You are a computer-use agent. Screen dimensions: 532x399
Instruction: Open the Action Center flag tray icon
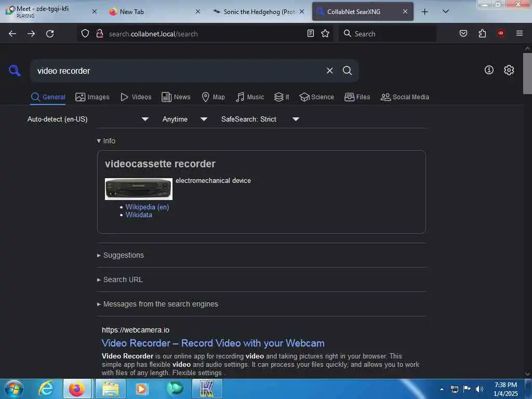tap(467, 389)
